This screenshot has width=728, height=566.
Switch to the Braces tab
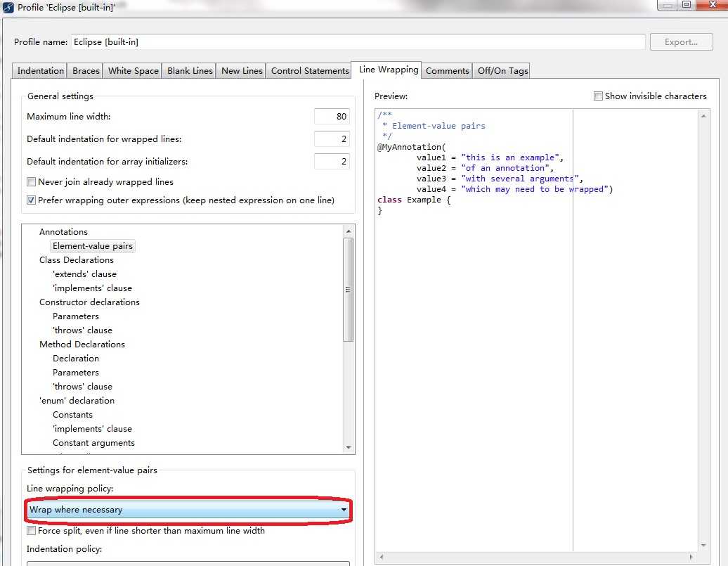[86, 70]
